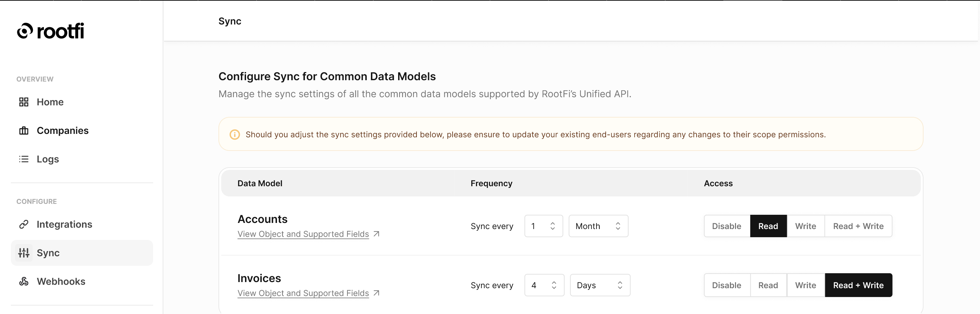
Task: Select Read access for Invoices
Action: click(x=768, y=285)
